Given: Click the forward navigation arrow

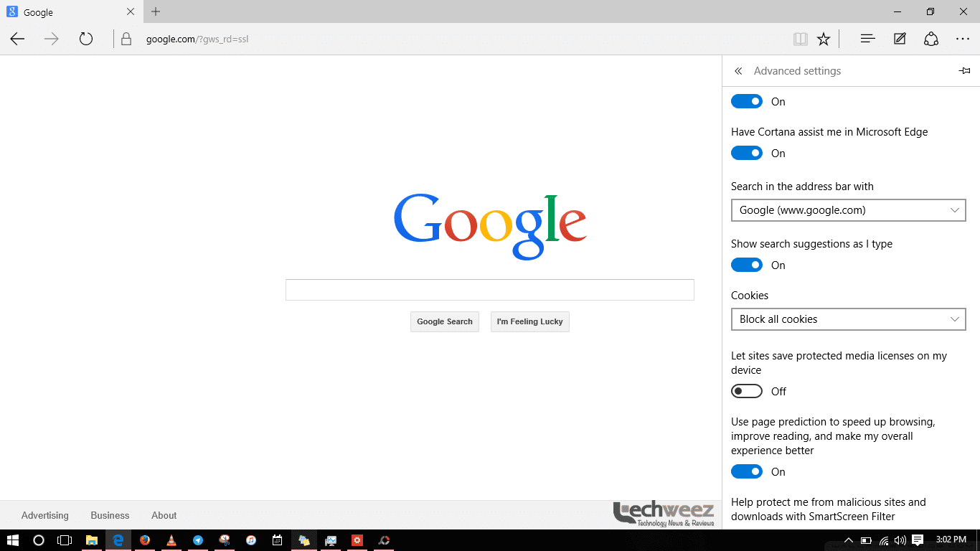Looking at the screenshot, I should [x=52, y=39].
